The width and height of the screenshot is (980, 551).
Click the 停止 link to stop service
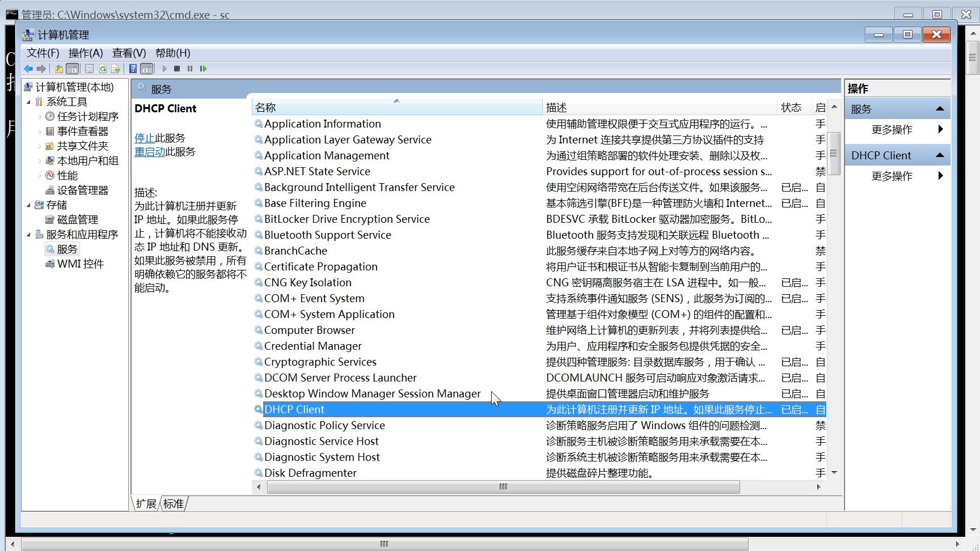click(145, 138)
